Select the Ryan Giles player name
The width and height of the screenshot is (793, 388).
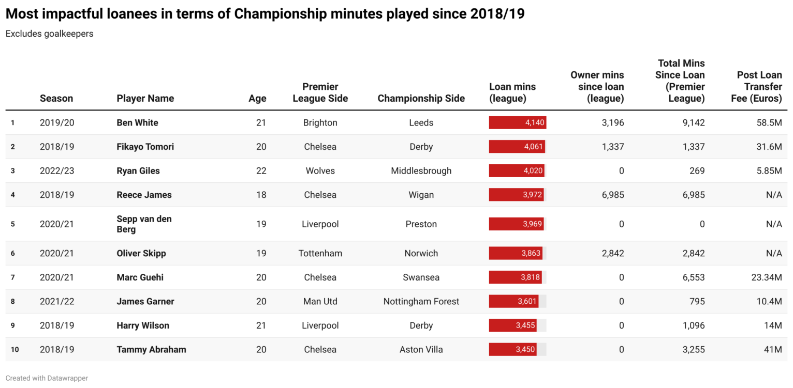click(x=138, y=171)
